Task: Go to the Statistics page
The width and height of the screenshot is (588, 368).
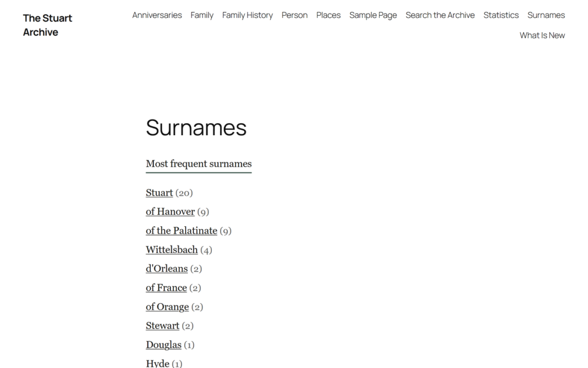Action: click(x=501, y=15)
